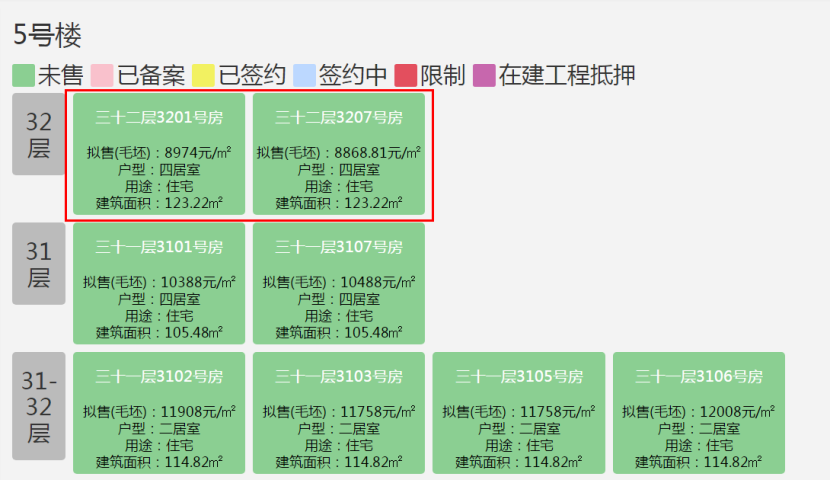Click 建筑面积 105.48㎡ in room 3101

[159, 333]
